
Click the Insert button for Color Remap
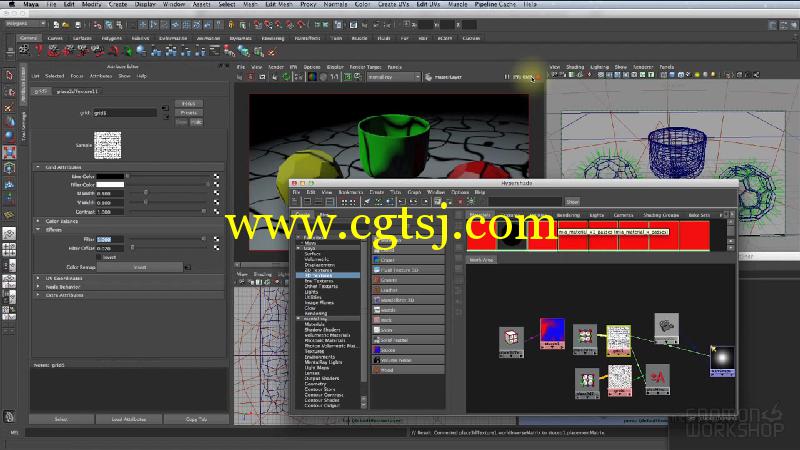pos(140,267)
